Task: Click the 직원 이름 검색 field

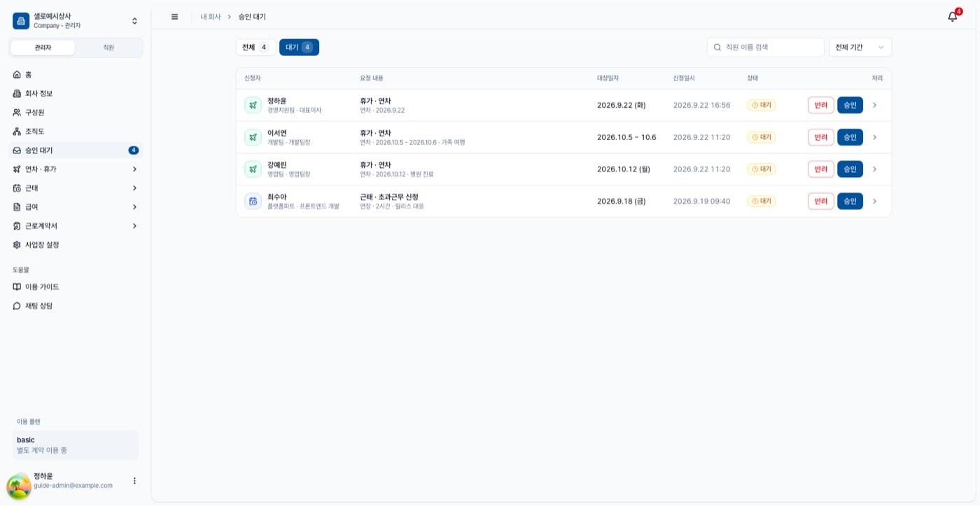Action: (x=766, y=48)
